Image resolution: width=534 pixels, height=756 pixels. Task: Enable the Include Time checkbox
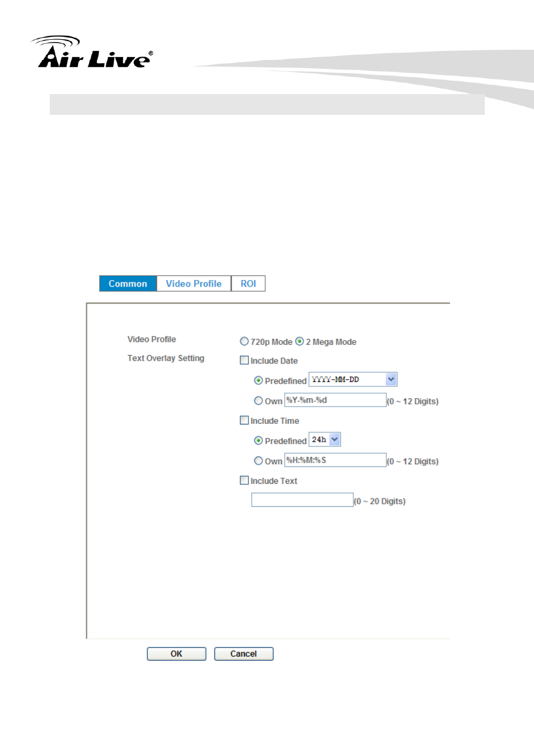pyautogui.click(x=244, y=420)
